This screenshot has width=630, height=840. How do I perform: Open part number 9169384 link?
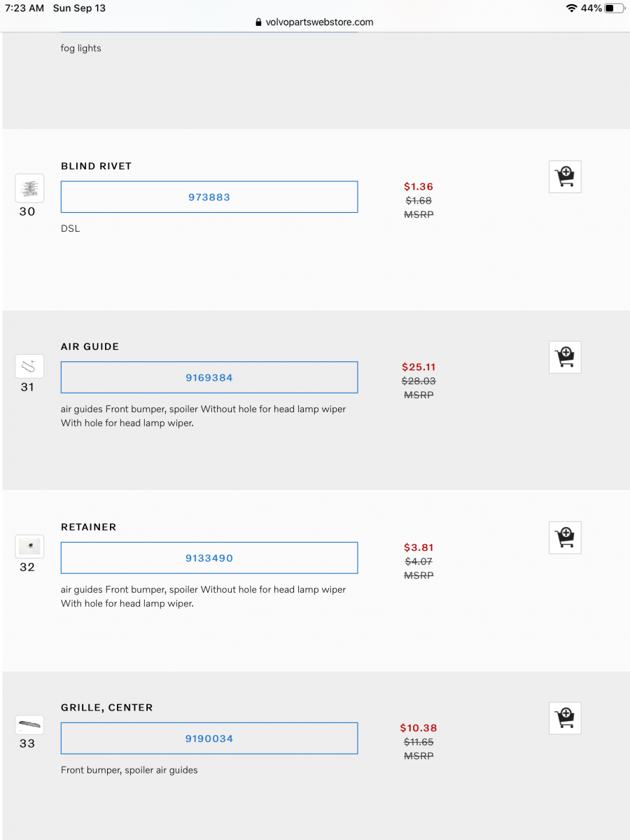(209, 378)
